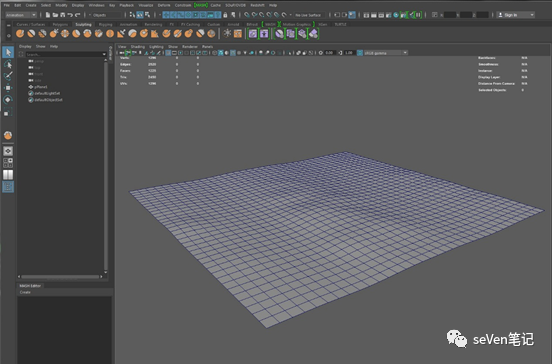Choose the Grab sculpt brush on shelf
552x364 pixels.
pos(54,34)
